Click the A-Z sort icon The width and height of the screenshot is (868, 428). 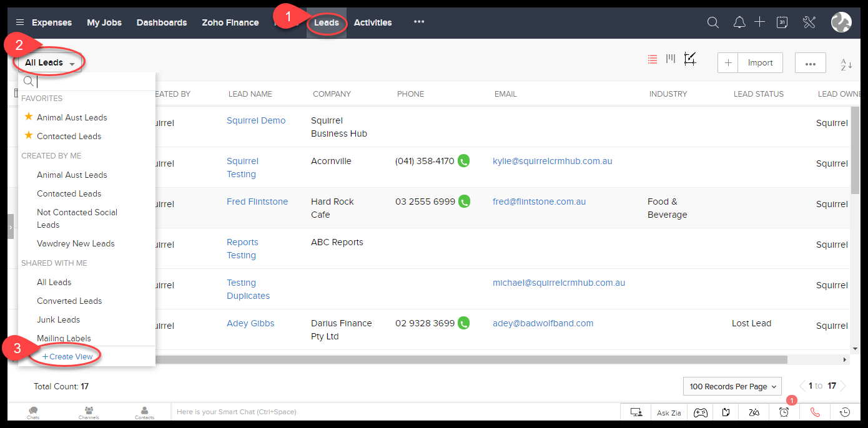pyautogui.click(x=846, y=64)
